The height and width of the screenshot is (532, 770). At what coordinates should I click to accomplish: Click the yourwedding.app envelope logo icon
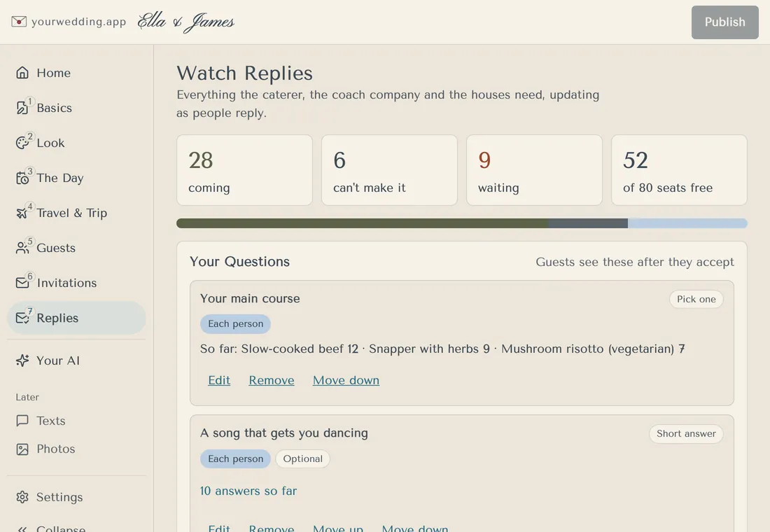(x=19, y=22)
